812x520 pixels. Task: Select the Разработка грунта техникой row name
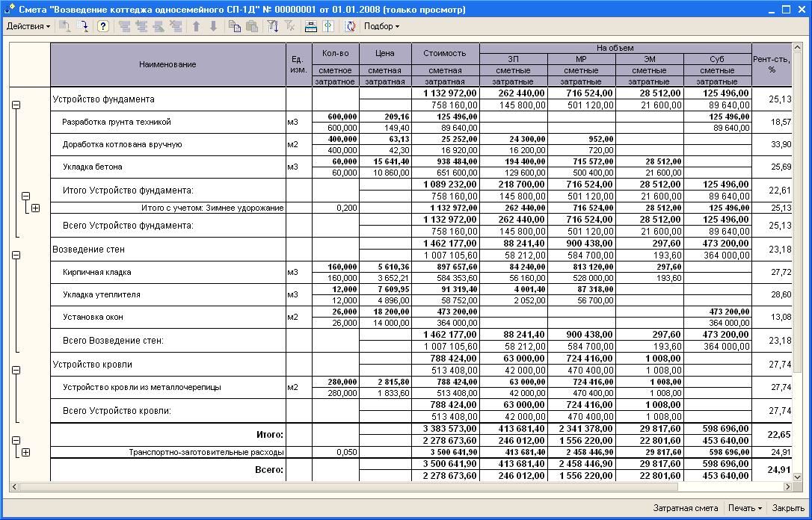[117, 122]
